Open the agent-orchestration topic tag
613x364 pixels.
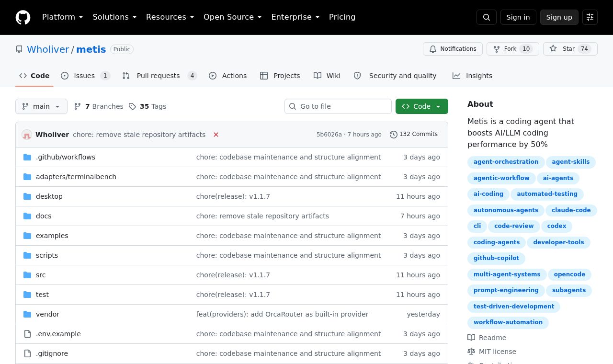click(506, 162)
